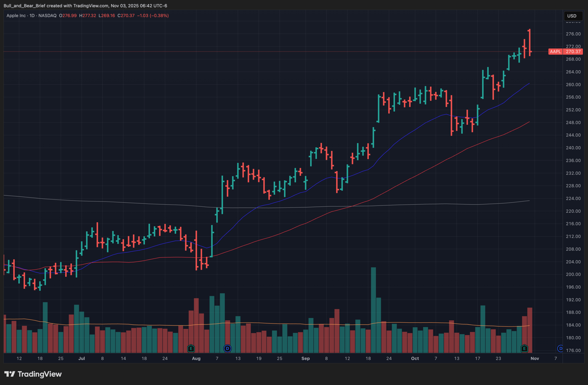Click the Nov label on time axis
The width and height of the screenshot is (588, 385).
point(535,358)
